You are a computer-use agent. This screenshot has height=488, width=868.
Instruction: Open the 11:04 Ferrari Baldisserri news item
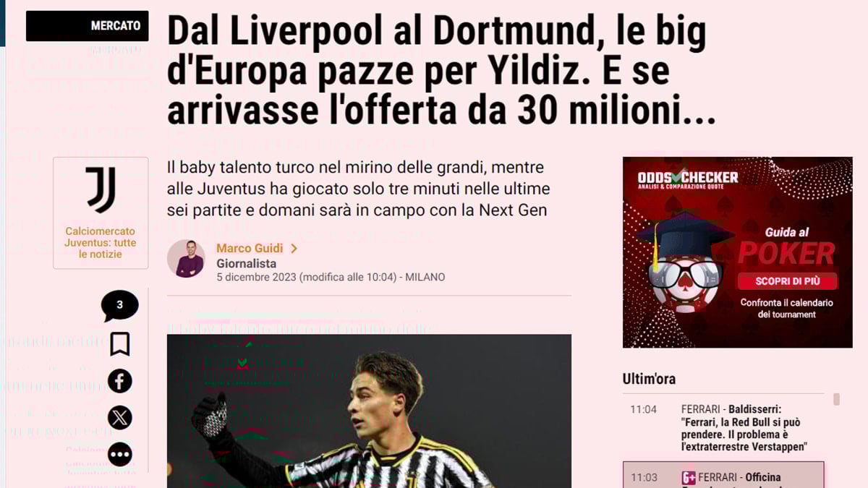[723, 428]
